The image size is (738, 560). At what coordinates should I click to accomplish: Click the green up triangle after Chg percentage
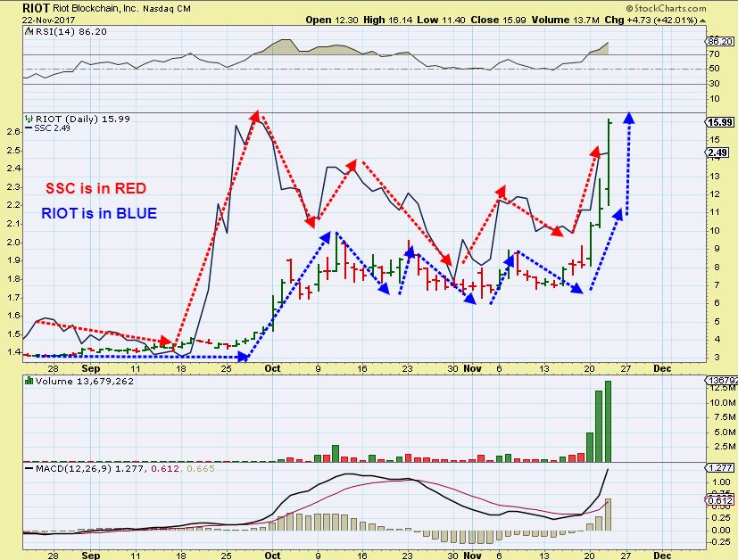[x=702, y=21]
